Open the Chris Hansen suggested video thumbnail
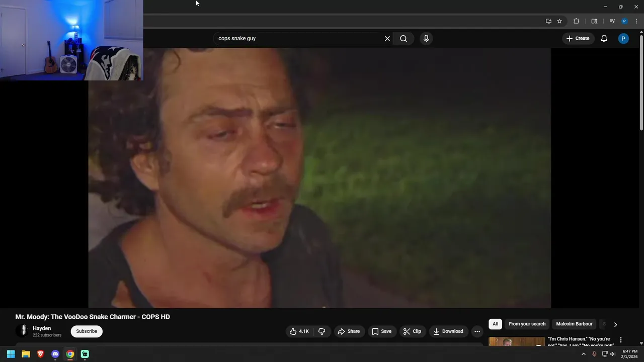 [517, 341]
